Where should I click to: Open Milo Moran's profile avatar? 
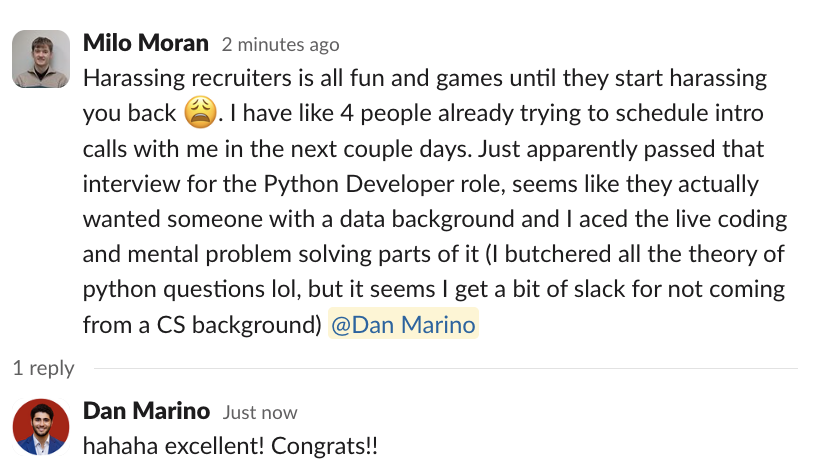pos(41,58)
